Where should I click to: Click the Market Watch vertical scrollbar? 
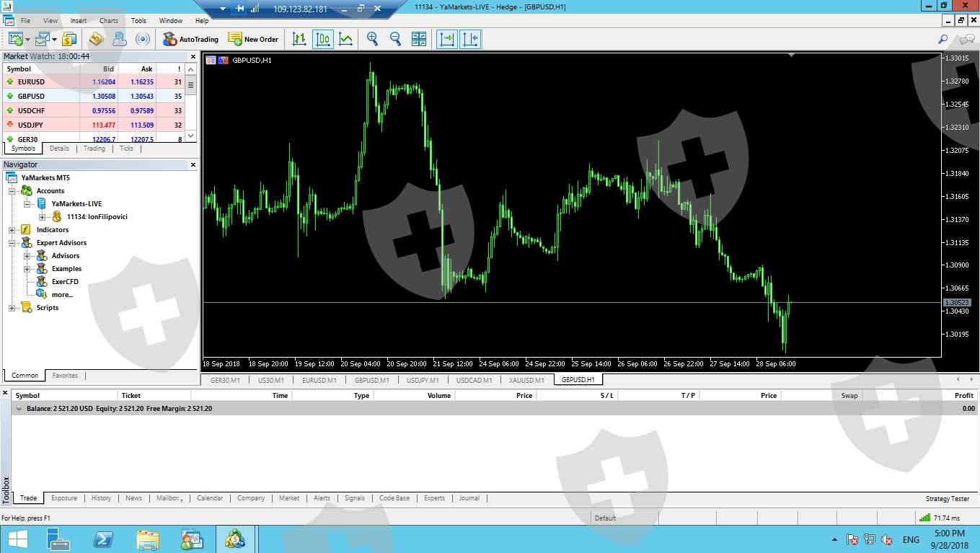point(191,102)
